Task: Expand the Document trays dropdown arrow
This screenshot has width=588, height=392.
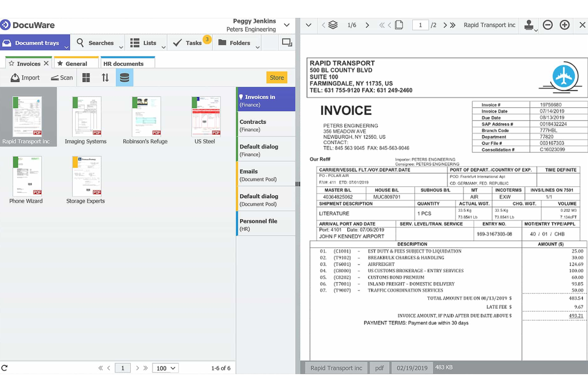Action: click(66, 47)
